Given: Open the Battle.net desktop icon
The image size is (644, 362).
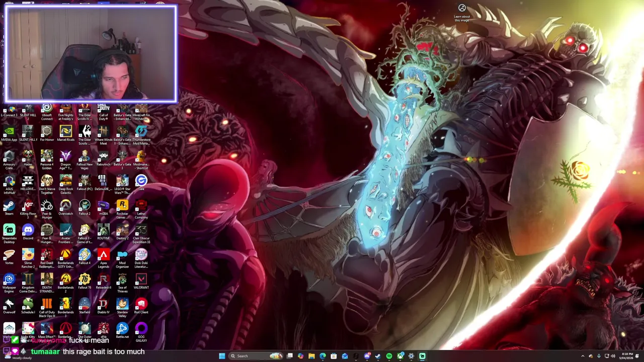Looking at the screenshot, I should (122, 331).
